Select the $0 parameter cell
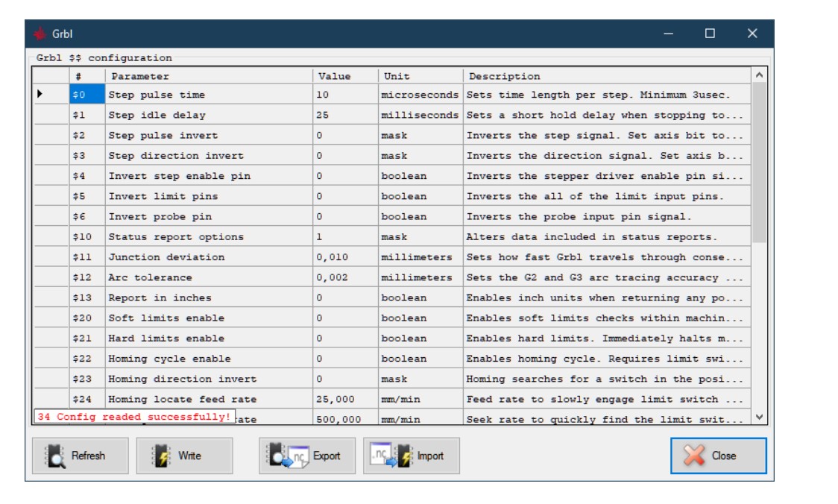 tap(87, 95)
